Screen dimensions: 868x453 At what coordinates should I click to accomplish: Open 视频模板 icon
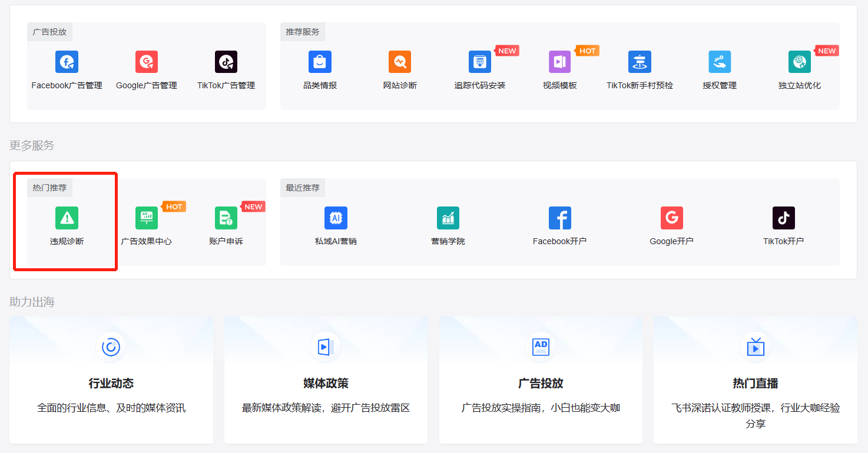pos(560,62)
